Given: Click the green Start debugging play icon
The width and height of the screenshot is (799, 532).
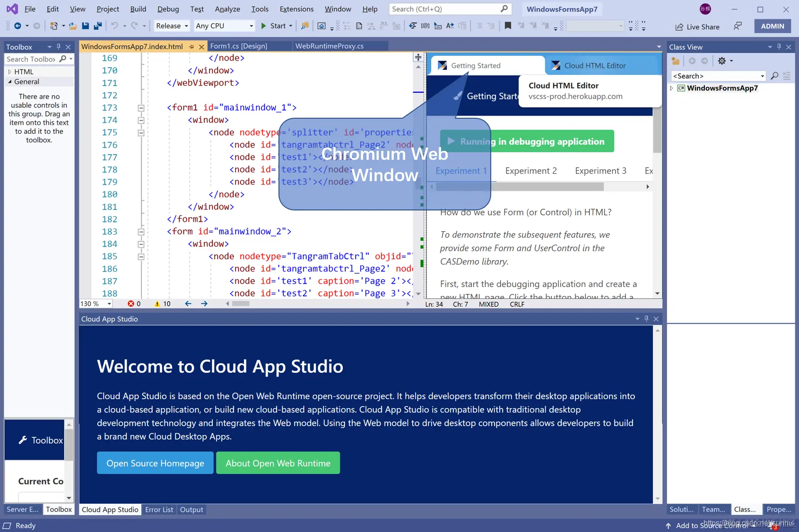Looking at the screenshot, I should click(x=264, y=26).
